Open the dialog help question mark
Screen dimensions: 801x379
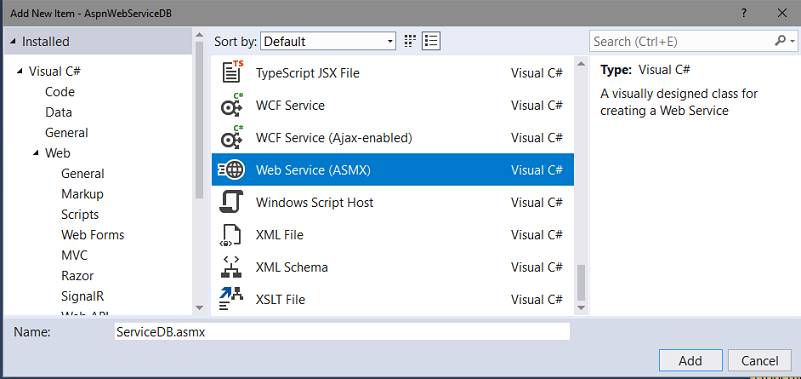click(745, 13)
